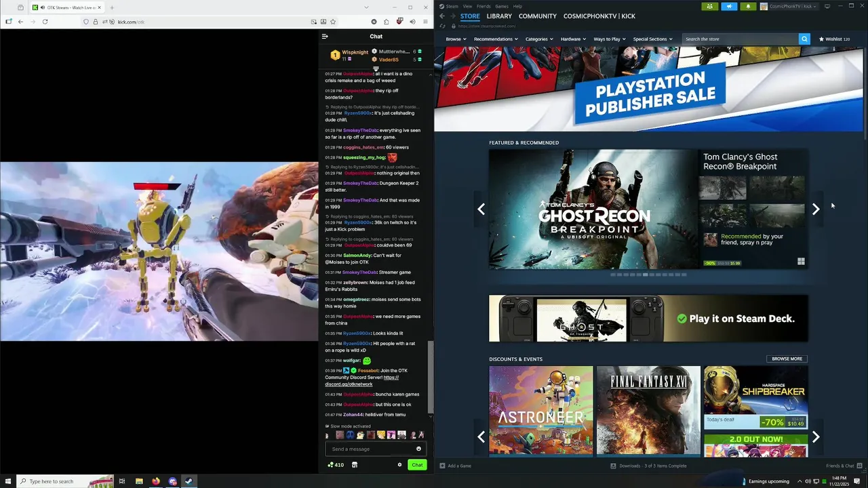Click the store search magnifier button

(804, 39)
